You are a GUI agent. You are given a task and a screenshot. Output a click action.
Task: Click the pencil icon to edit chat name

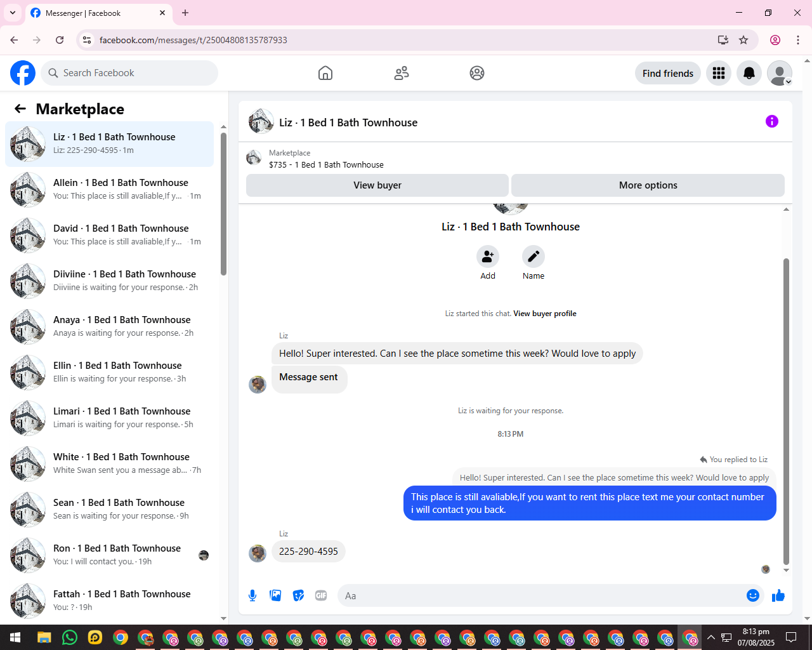point(534,256)
